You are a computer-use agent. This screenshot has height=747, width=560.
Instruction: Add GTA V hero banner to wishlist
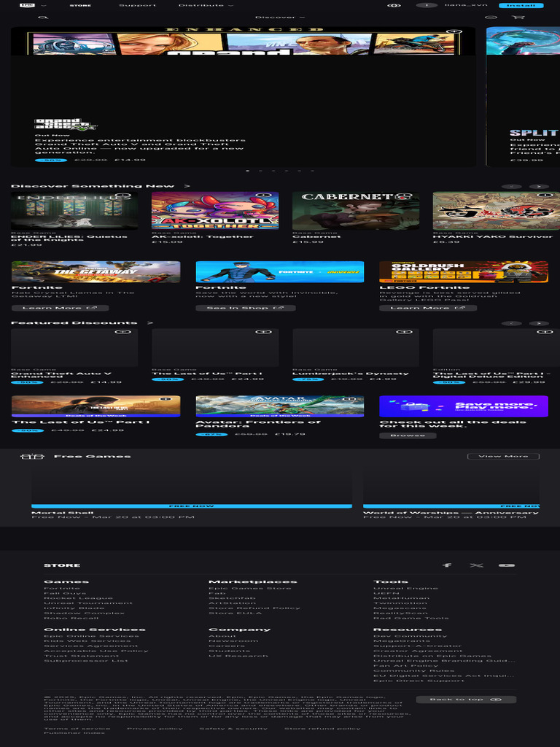454,31
